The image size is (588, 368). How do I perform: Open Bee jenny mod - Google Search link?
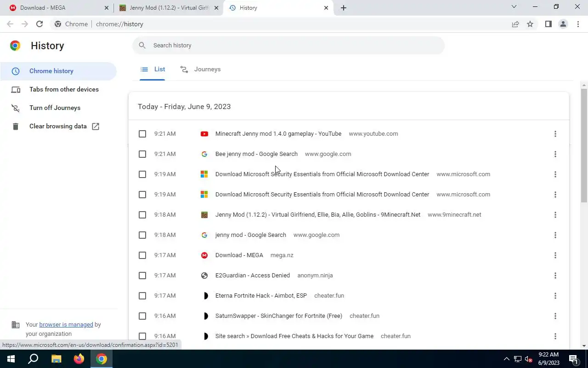[x=256, y=154]
